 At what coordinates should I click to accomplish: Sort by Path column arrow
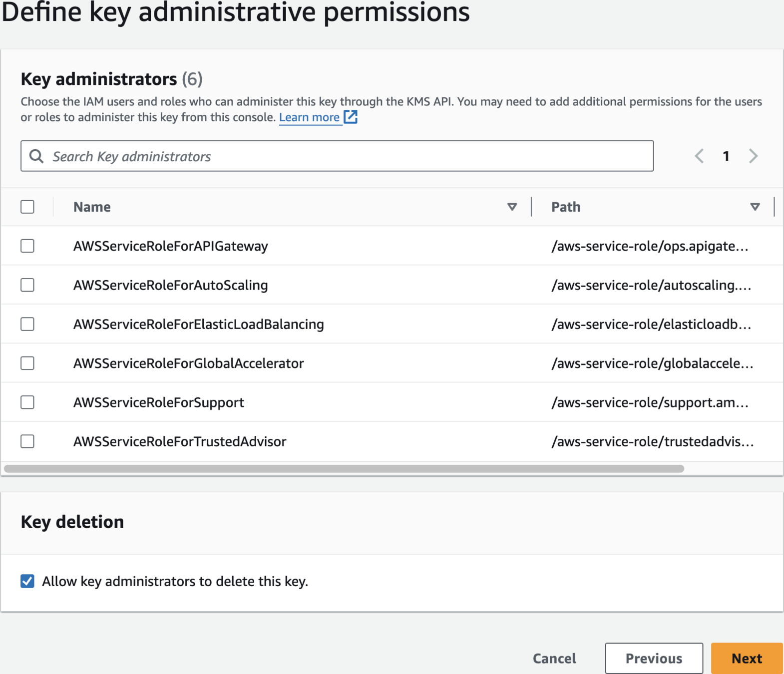click(755, 207)
